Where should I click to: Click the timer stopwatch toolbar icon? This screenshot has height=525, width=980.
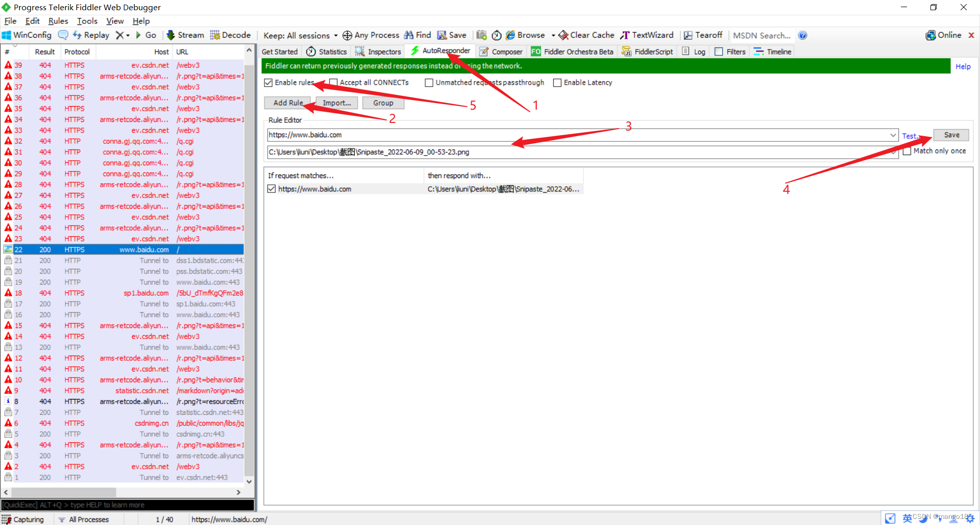pyautogui.click(x=497, y=35)
